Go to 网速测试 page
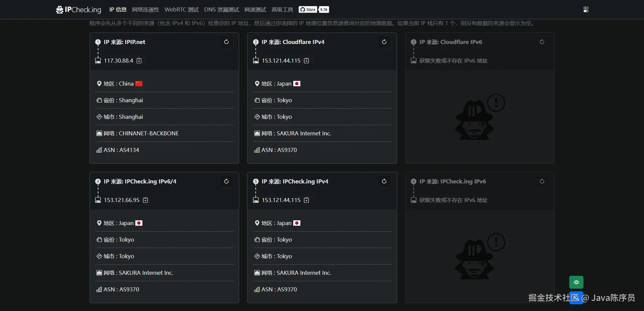Screen dimensions: 644x311 tap(255, 9)
